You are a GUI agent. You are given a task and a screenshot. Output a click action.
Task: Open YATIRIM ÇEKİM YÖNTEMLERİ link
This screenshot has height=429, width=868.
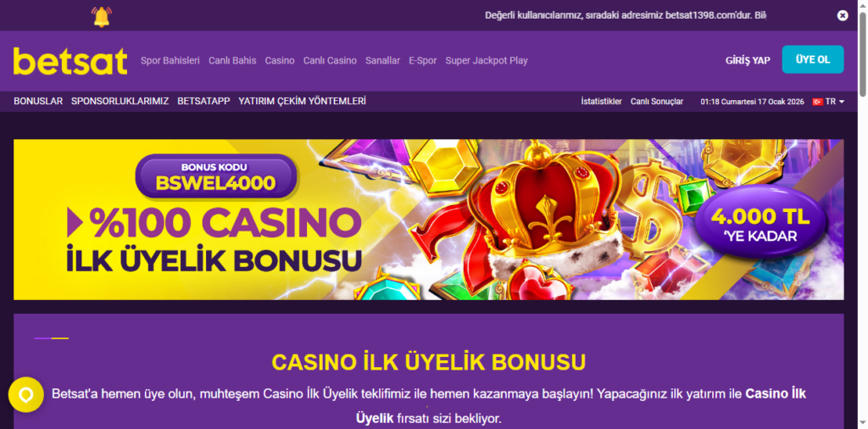(303, 101)
